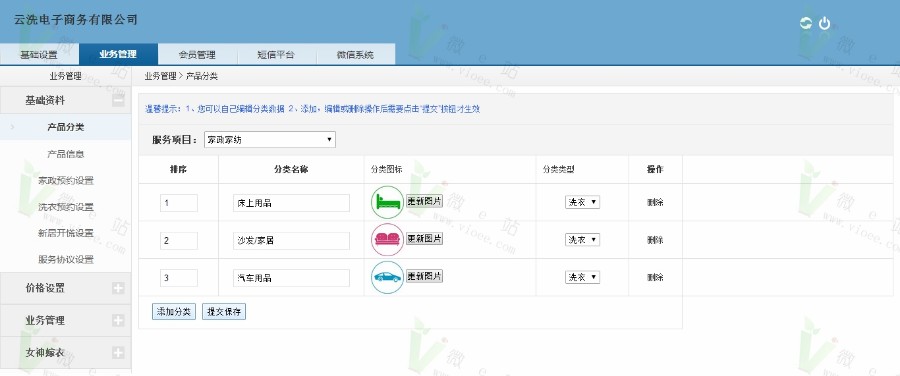Click the blue car category icon
Image resolution: width=900 pixels, height=376 pixels.
point(387,277)
